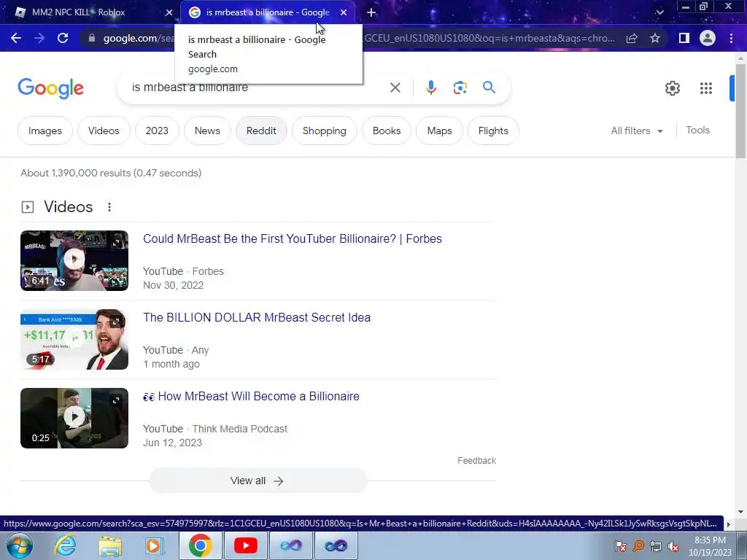Click the Action Center flag icon
The image size is (747, 560).
pos(620,546)
